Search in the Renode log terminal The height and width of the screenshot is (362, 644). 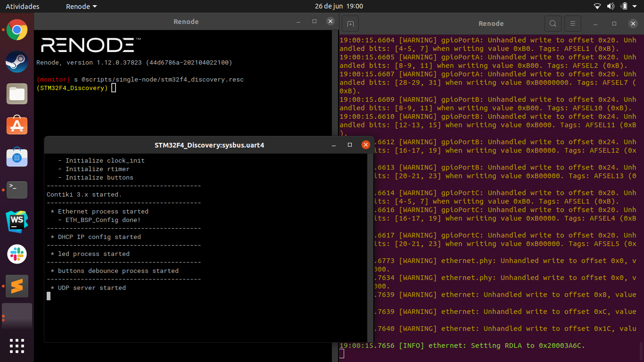coord(553,23)
